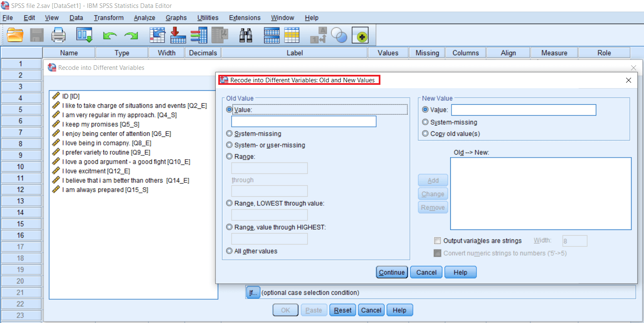
Task: Select the Range through radio button
Action: pyautogui.click(x=229, y=157)
